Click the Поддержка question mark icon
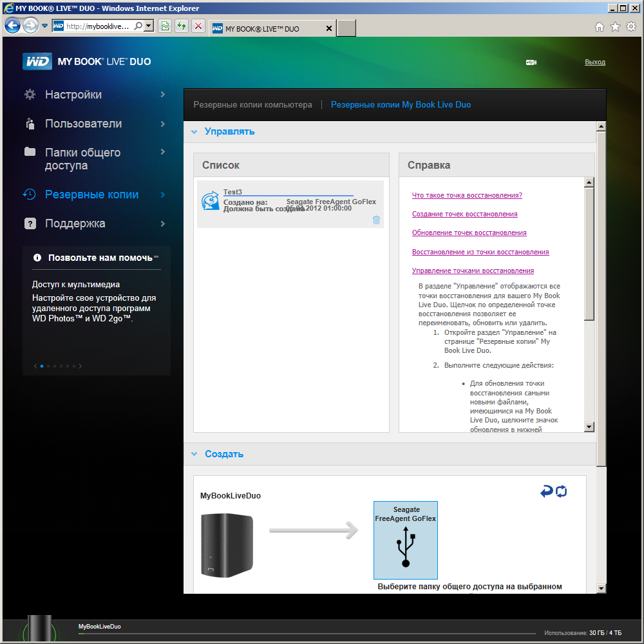 pos(30,224)
